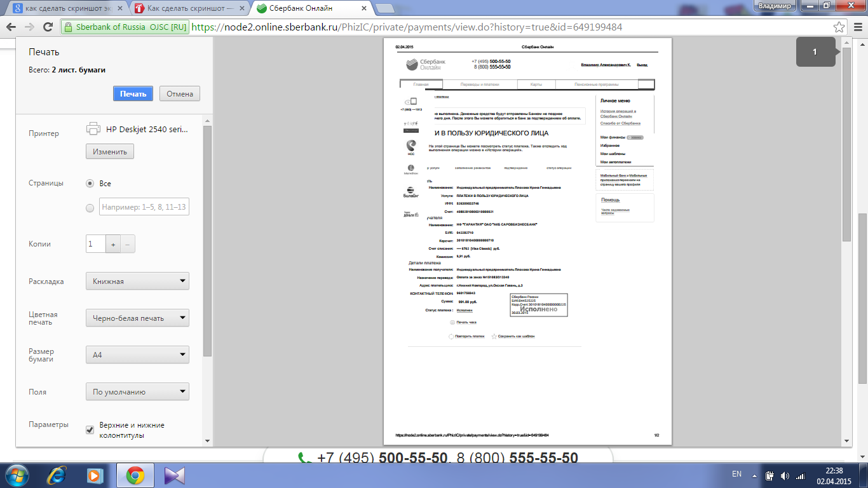Click the Владимир profile button
The width and height of the screenshot is (868, 488).
[x=775, y=6]
